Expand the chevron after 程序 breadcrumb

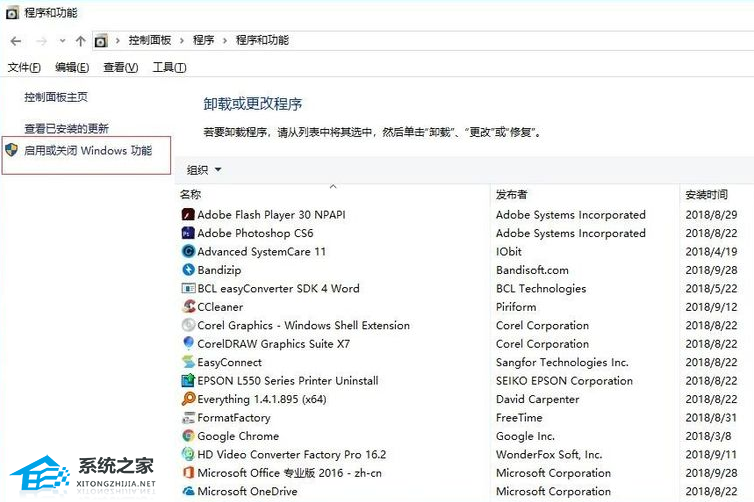click(x=225, y=41)
